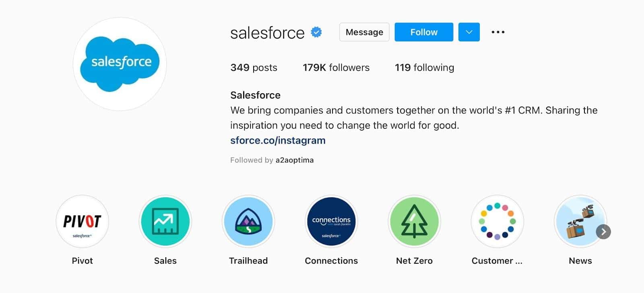Open the a2aoptima follower profile
This screenshot has height=293, width=644.
point(294,160)
